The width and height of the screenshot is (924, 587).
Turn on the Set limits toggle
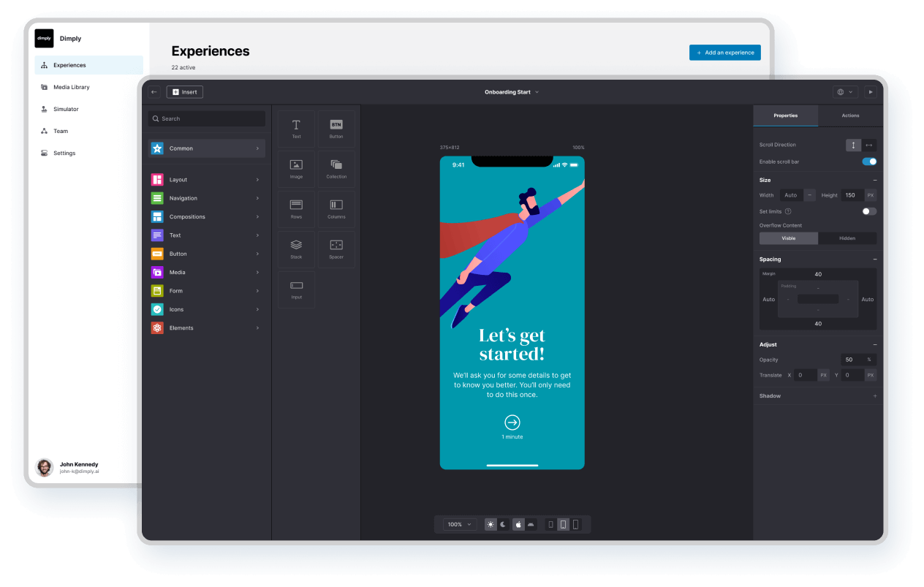click(x=868, y=211)
